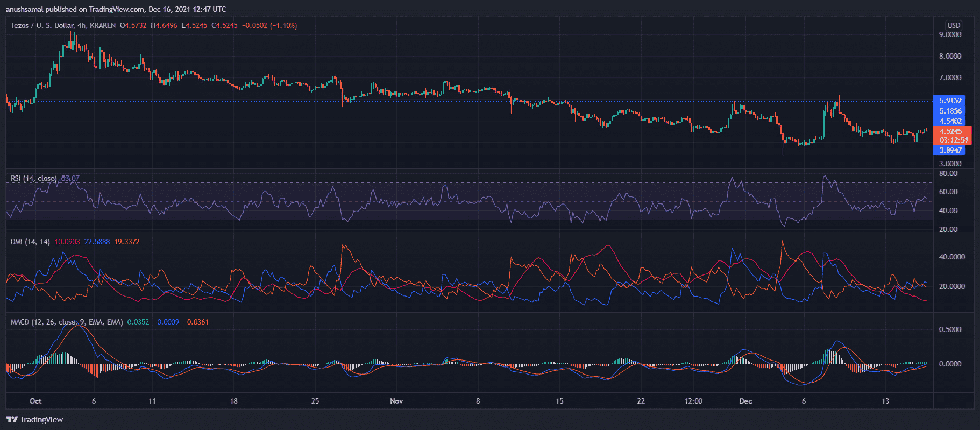The height and width of the screenshot is (430, 980).
Task: Click the 9.0000 value on price scale
Action: [x=950, y=34]
